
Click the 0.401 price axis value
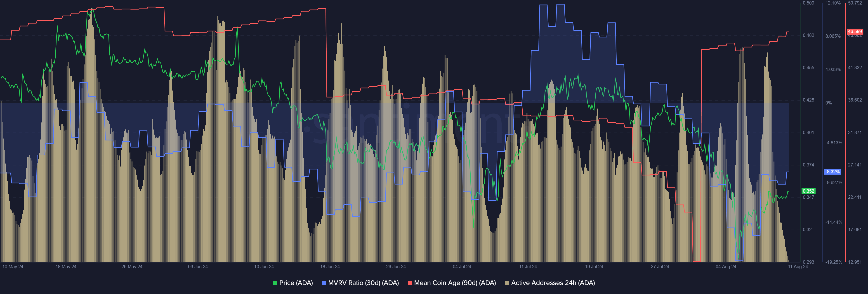coord(808,133)
